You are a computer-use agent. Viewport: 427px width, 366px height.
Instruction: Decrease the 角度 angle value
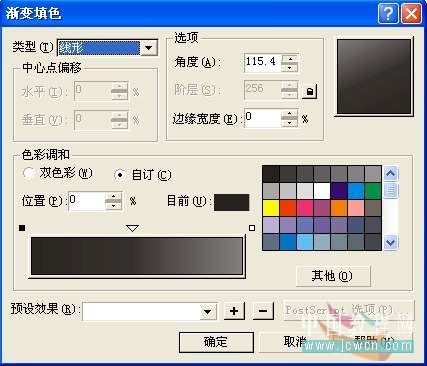pos(289,67)
